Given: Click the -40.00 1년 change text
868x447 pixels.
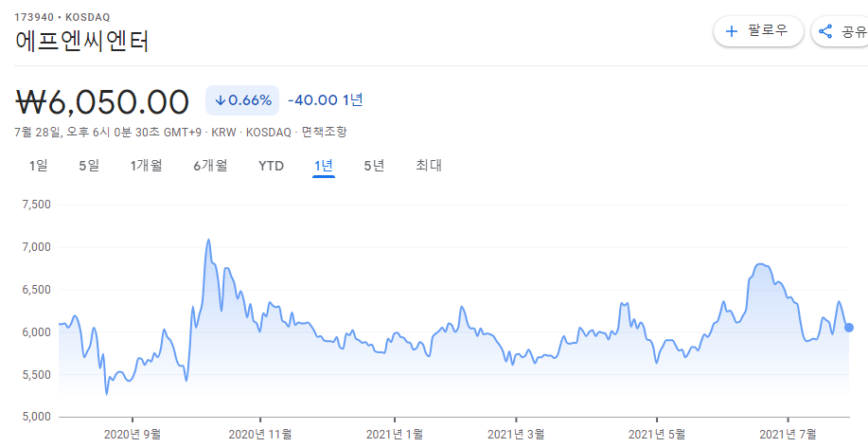Looking at the screenshot, I should click(x=326, y=100).
